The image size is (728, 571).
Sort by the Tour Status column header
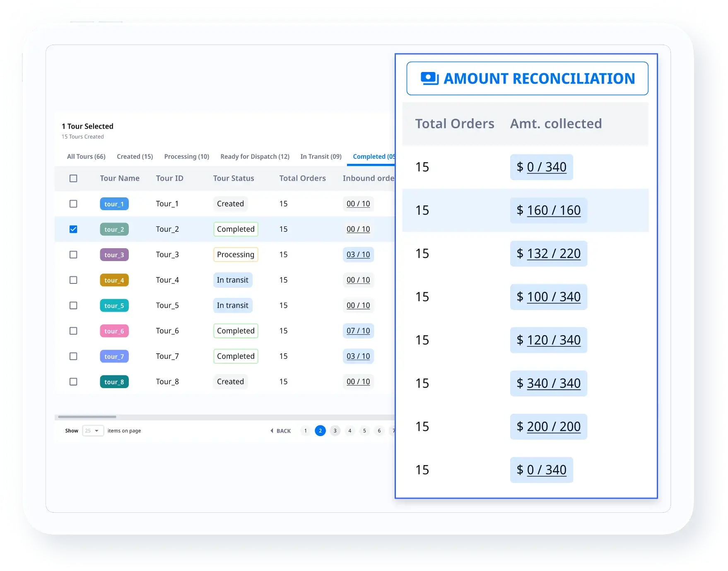(234, 178)
